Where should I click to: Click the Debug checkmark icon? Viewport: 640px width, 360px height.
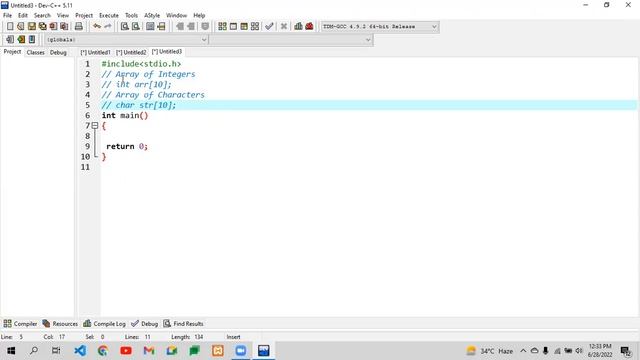click(269, 27)
